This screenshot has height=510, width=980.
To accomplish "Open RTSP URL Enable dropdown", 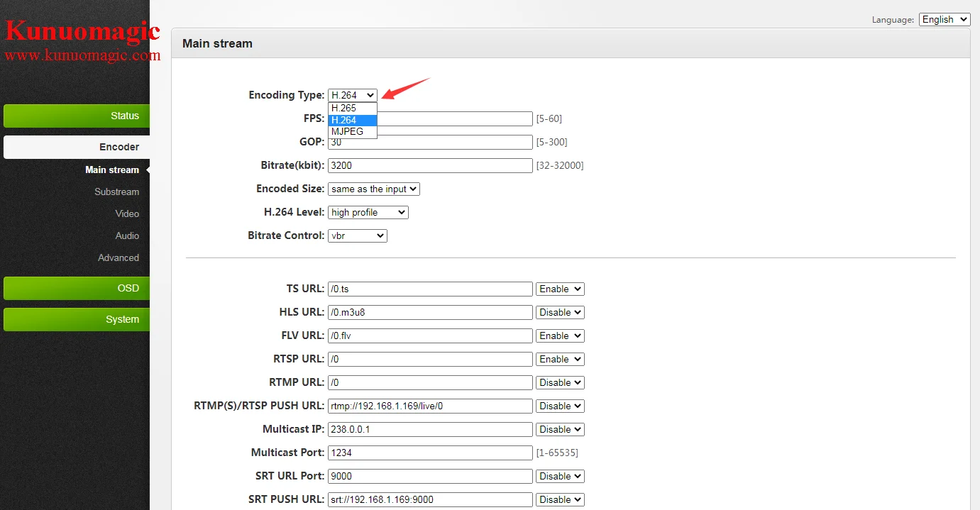I will 560,359.
